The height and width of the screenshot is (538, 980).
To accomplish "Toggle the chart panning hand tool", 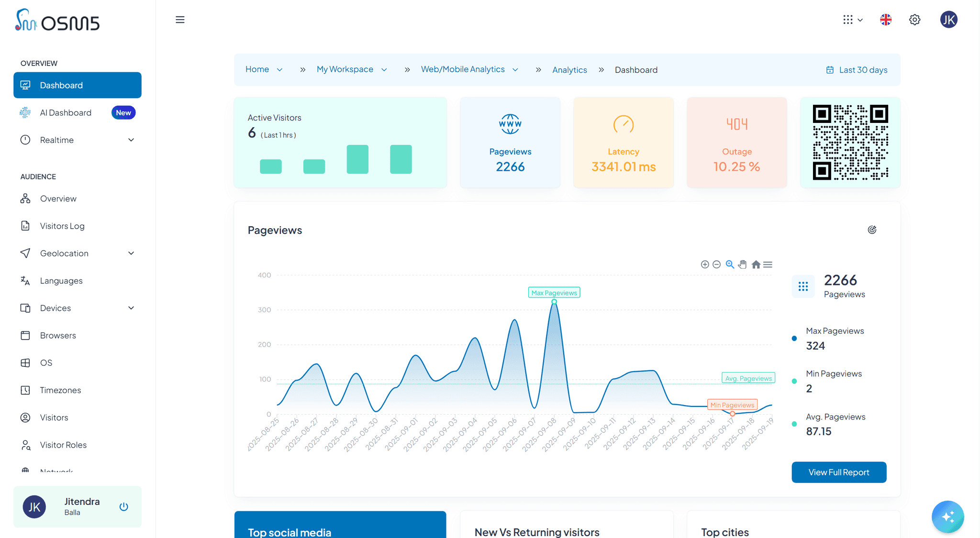I will pos(742,264).
